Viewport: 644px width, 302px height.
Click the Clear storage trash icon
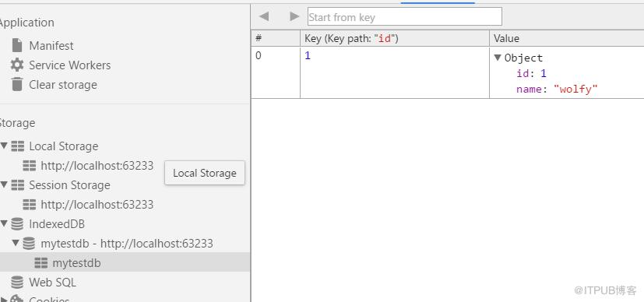pos(17,84)
